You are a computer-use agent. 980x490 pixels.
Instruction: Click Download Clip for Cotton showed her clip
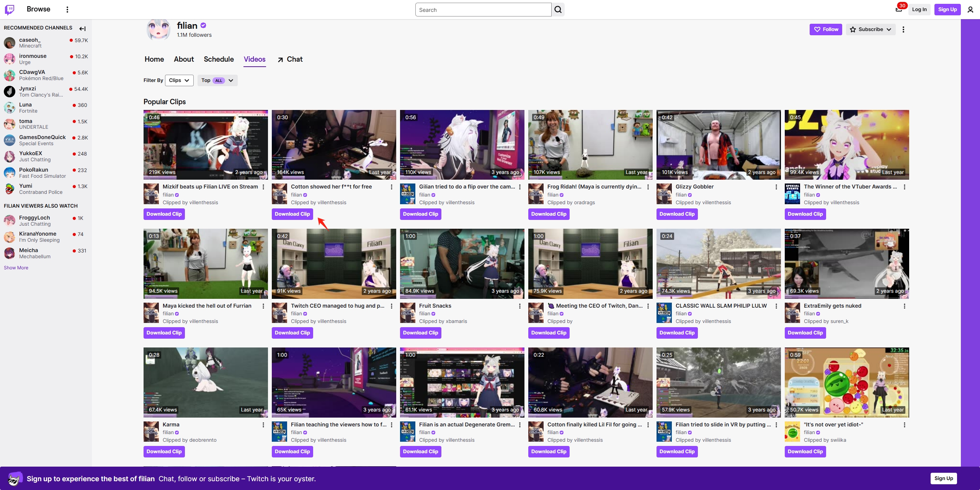(x=292, y=214)
